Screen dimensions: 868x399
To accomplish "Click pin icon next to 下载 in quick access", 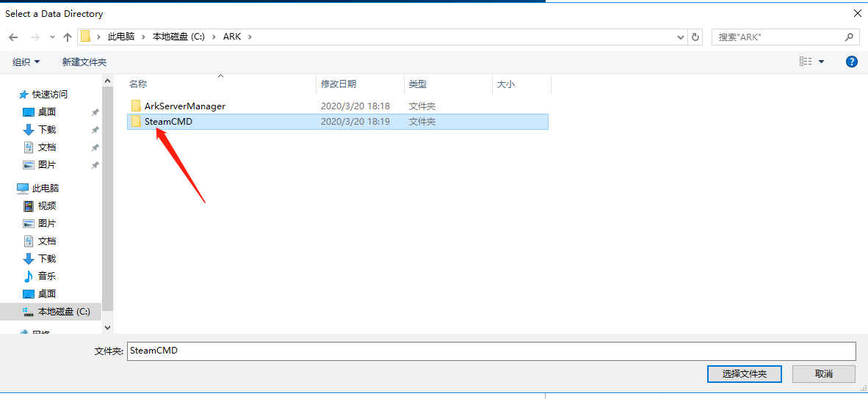I will coord(95,130).
